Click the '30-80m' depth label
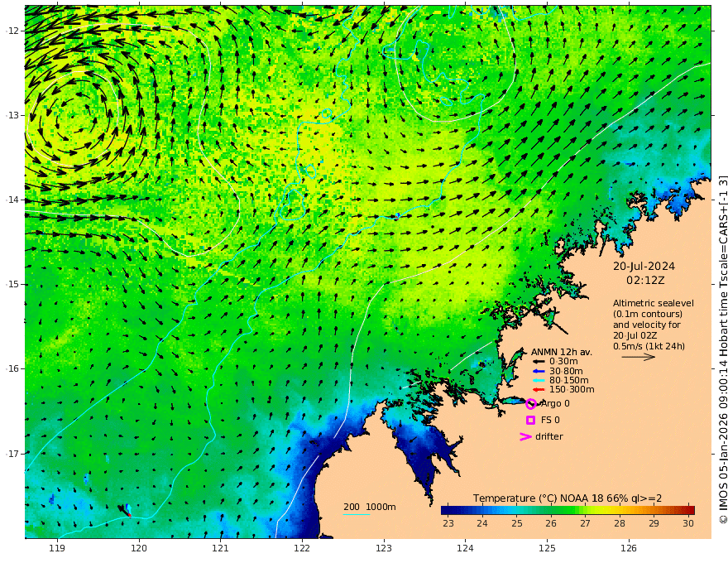The width and height of the screenshot is (728, 563). click(x=566, y=371)
